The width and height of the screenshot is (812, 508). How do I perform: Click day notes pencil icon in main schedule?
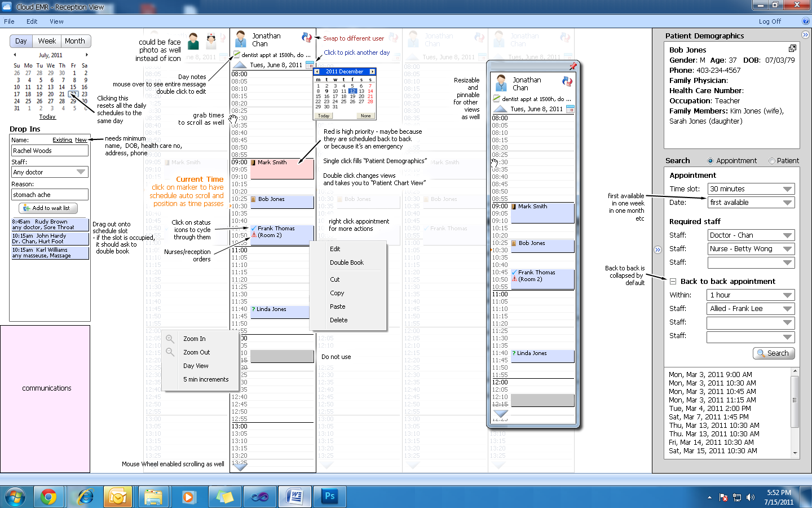click(237, 54)
